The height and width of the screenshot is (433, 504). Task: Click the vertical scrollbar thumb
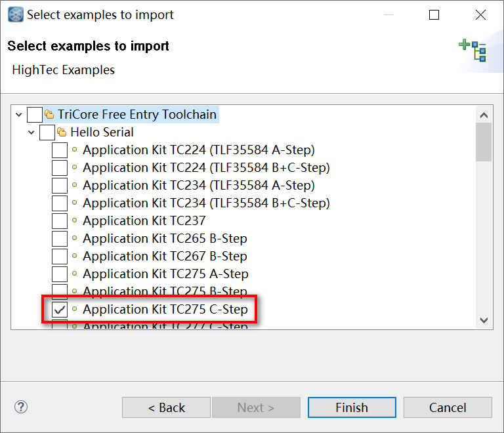(x=484, y=142)
